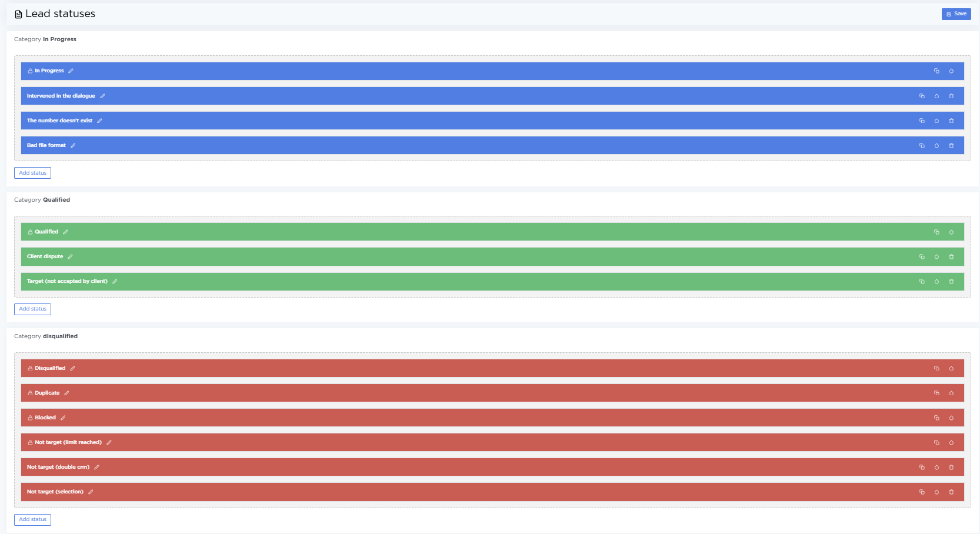This screenshot has height=534, width=980.
Task: Delete the 'Client dispute' status
Action: tap(951, 257)
